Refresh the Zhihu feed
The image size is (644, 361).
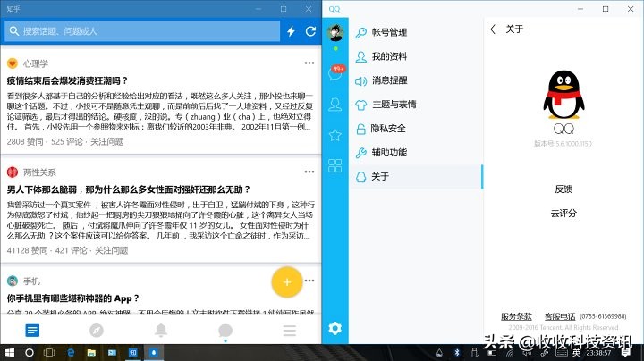click(x=310, y=31)
